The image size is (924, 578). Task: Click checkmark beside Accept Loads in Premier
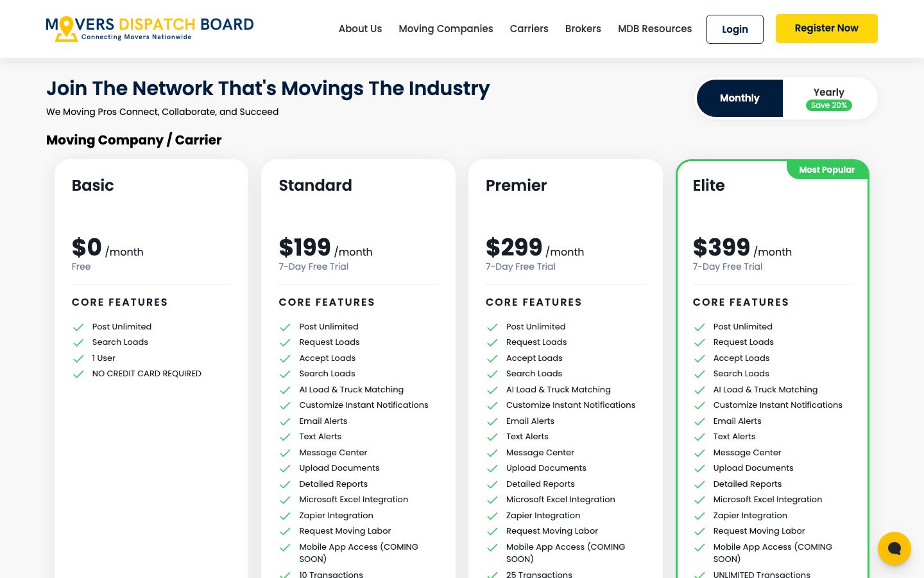pyautogui.click(x=492, y=358)
